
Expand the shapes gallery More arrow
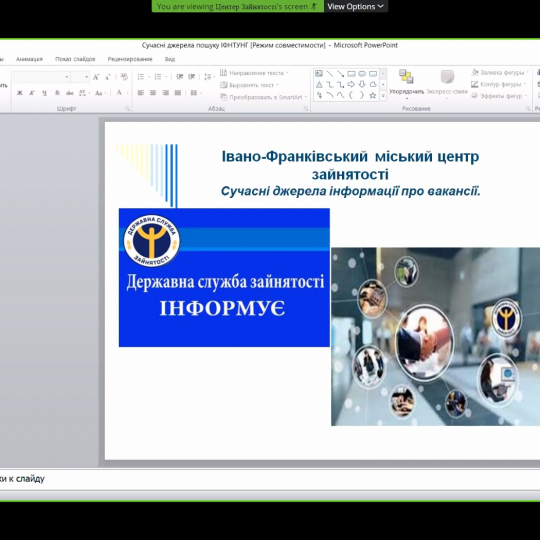383,96
